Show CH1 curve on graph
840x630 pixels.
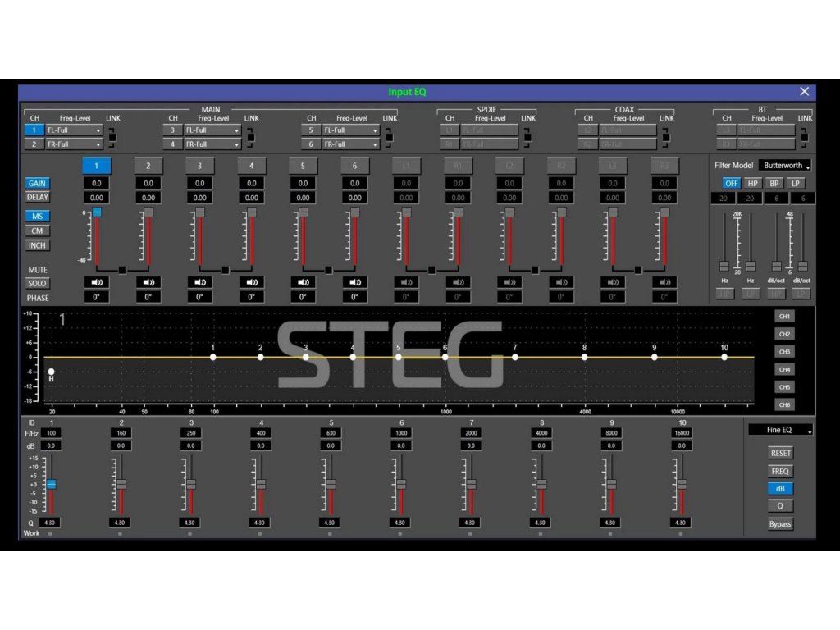coord(784,316)
